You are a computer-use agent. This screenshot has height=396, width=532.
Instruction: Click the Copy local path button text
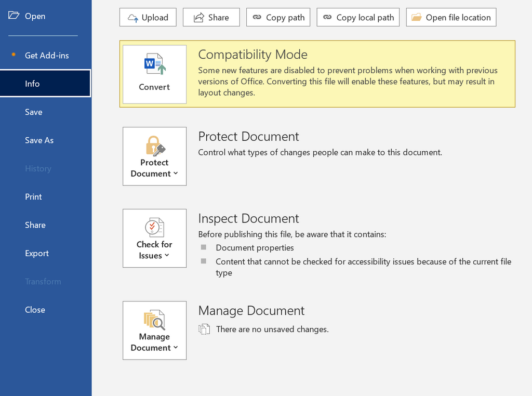[365, 18]
